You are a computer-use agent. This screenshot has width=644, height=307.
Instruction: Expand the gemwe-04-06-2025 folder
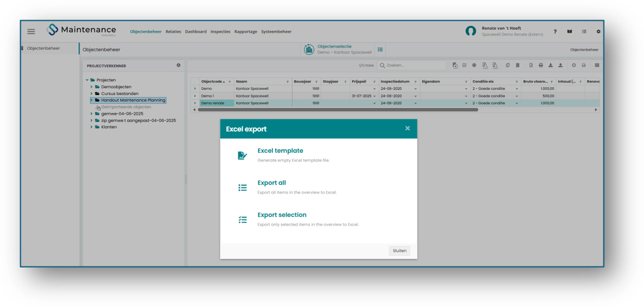(x=92, y=113)
